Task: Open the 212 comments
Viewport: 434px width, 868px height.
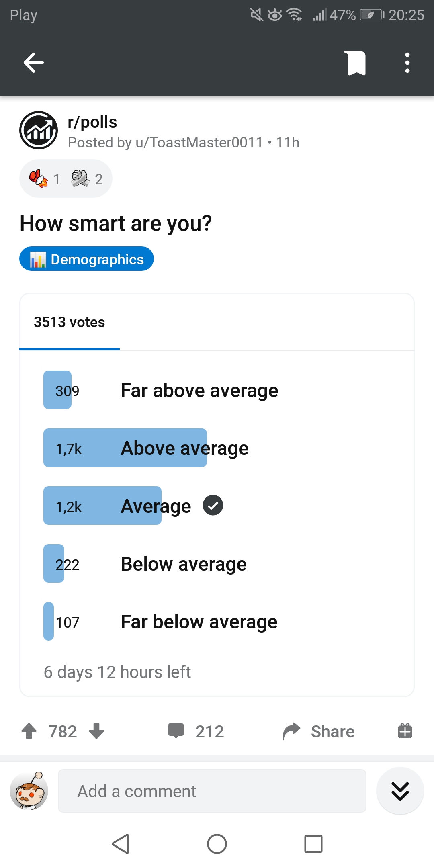Action: [196, 731]
